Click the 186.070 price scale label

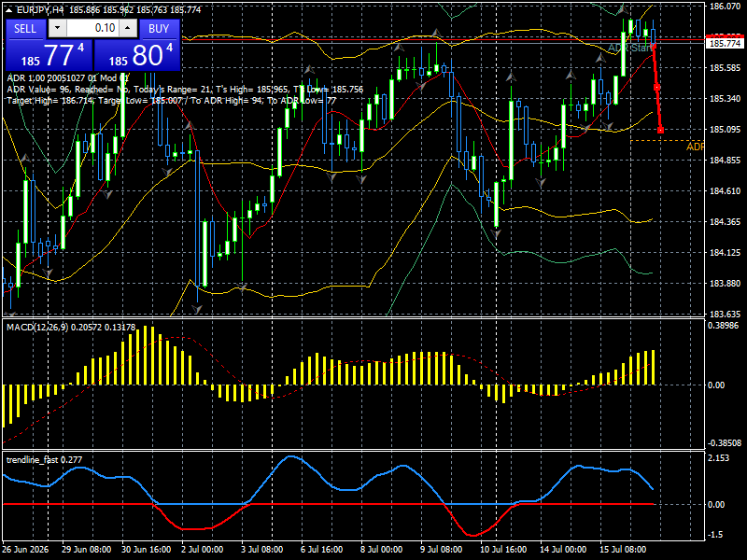726,7
